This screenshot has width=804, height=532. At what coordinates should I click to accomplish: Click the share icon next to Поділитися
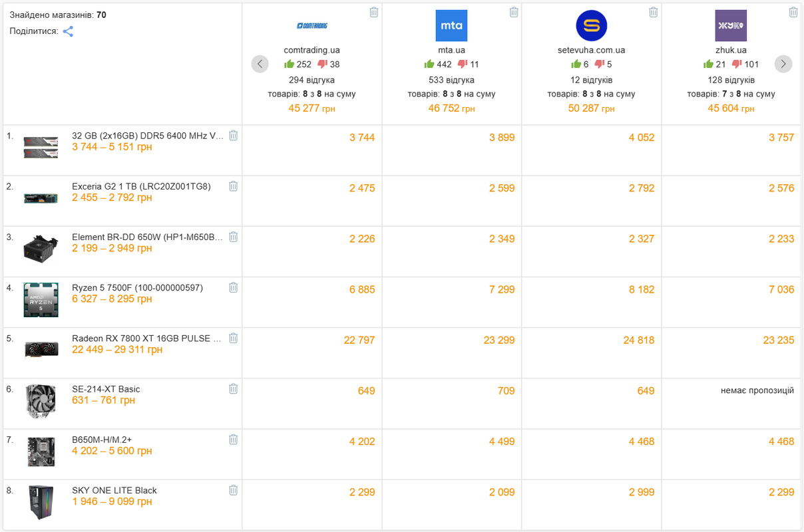pyautogui.click(x=68, y=31)
